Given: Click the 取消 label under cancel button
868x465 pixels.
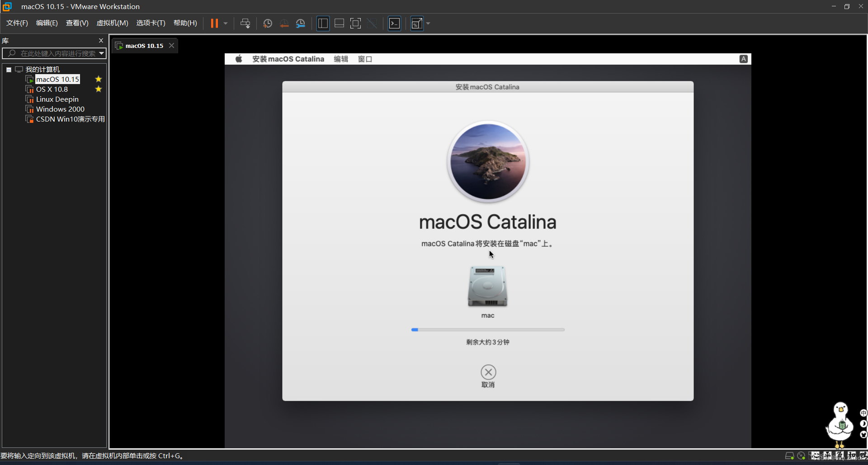Looking at the screenshot, I should pos(488,385).
